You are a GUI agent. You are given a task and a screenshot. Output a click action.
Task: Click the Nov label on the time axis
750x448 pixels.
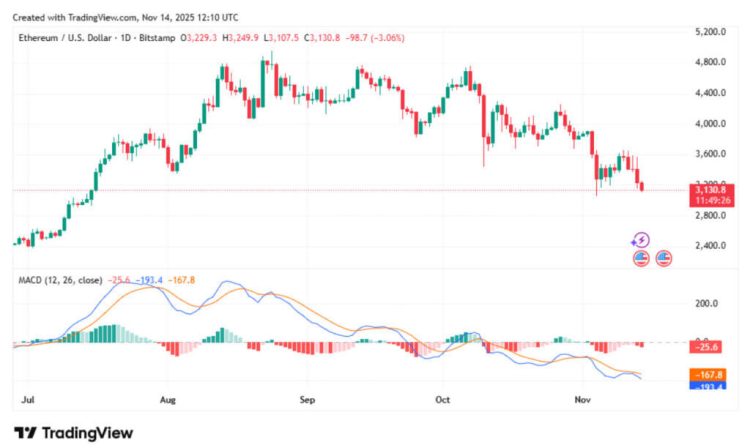(x=582, y=399)
